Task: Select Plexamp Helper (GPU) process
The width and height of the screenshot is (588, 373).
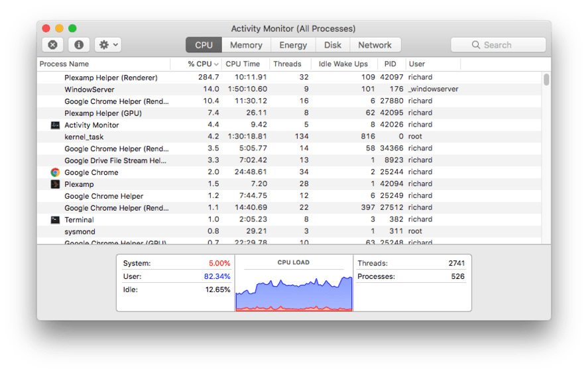Action: pyautogui.click(x=289, y=113)
